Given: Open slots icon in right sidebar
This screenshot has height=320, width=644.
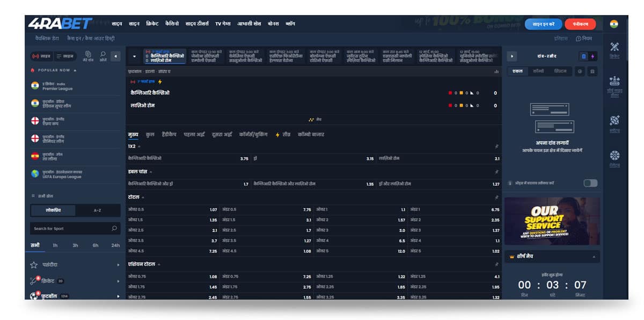Looking at the screenshot, I should coord(615,120).
